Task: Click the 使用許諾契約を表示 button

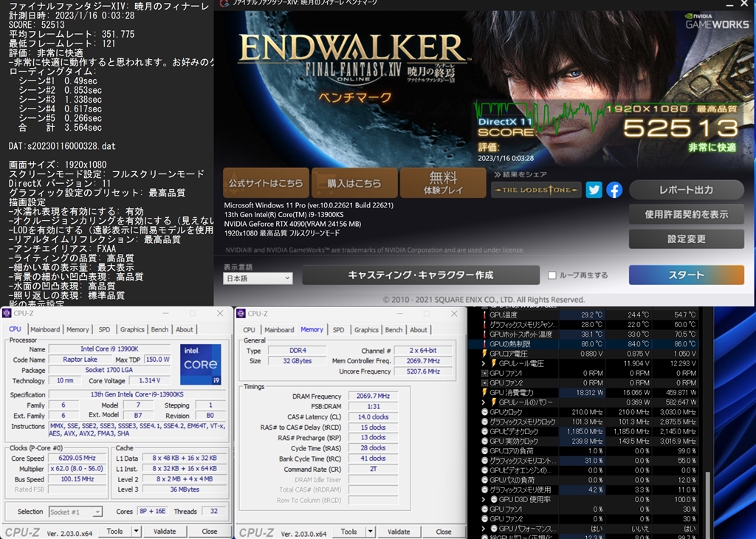Action: [x=686, y=215]
